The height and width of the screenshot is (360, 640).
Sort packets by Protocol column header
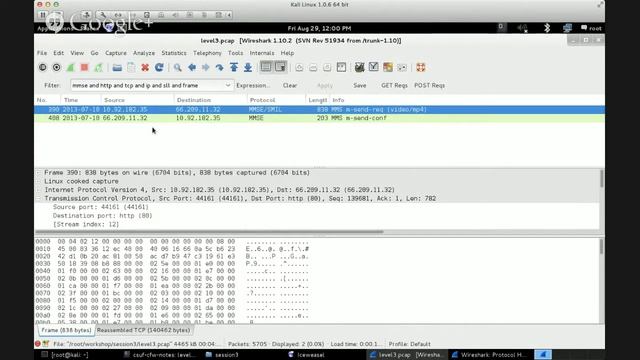[x=276, y=100]
